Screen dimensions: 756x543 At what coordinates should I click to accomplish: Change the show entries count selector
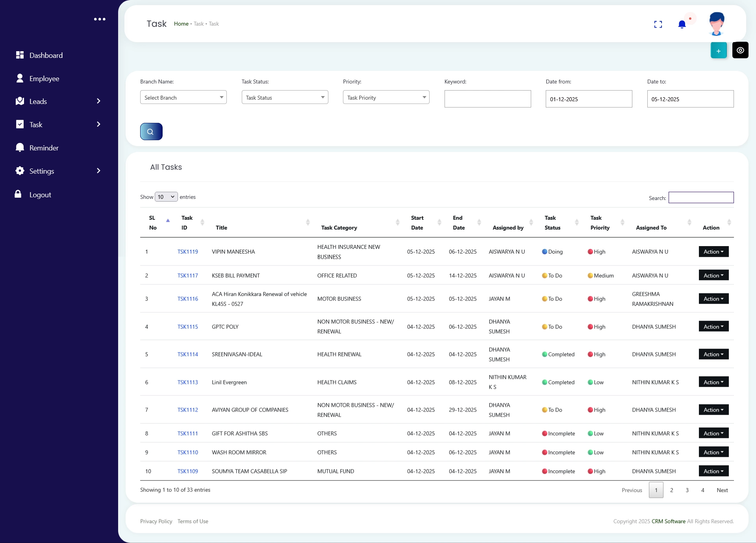tap(166, 197)
